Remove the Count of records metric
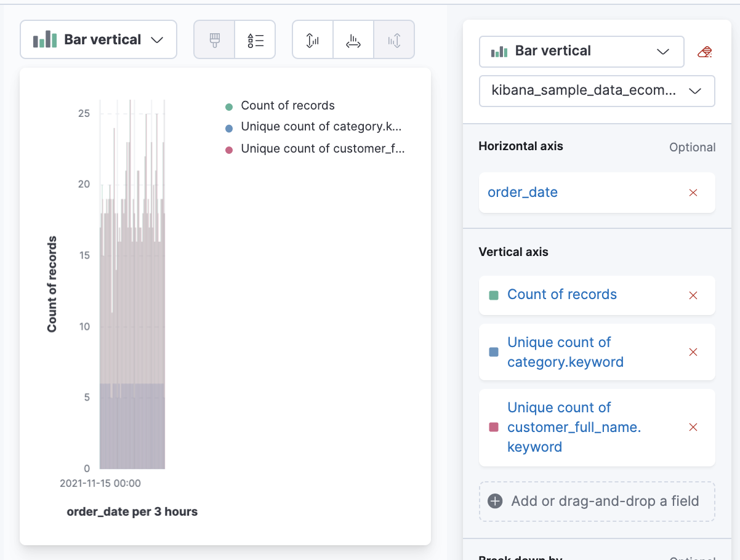This screenshot has width=740, height=560. pos(693,295)
